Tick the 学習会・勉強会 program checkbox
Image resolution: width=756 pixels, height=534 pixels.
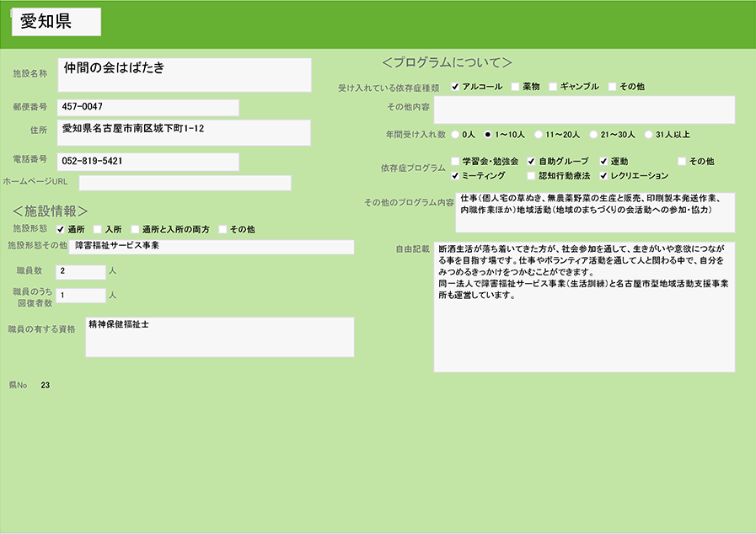456,161
